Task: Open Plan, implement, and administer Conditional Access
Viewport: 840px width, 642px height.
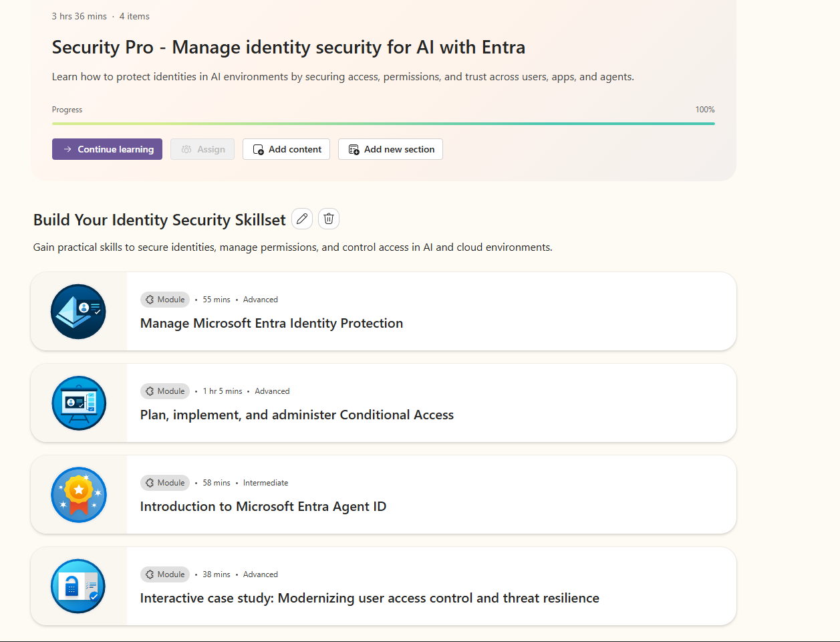Action: [x=297, y=415]
